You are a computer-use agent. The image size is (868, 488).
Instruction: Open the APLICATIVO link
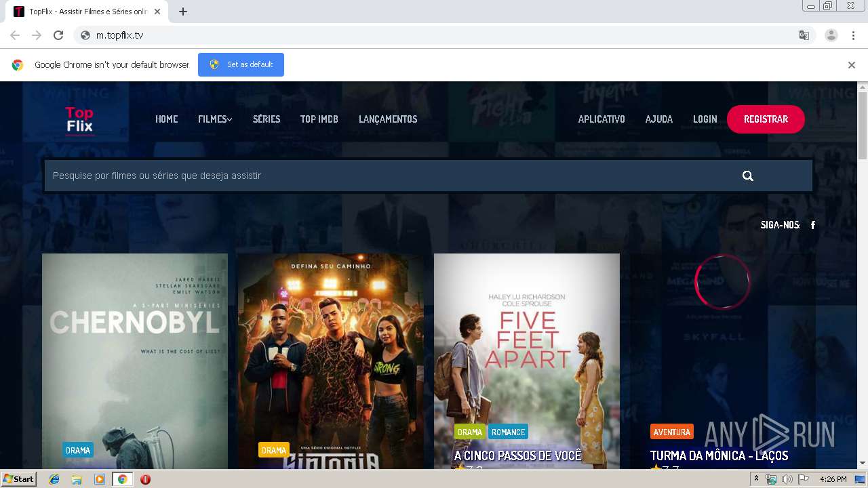pyautogui.click(x=601, y=119)
